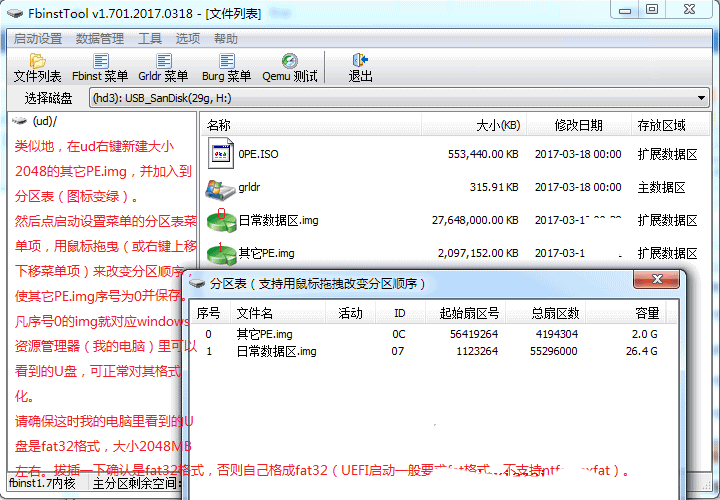Click the 其它PE.img green disk icon
This screenshot has height=500, width=720.
pos(221,254)
